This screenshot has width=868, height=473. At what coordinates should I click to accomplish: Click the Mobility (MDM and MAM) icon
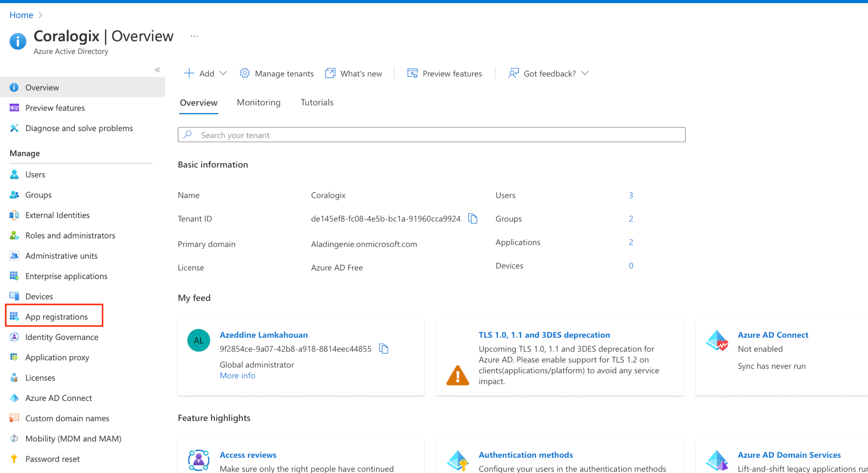[14, 439]
